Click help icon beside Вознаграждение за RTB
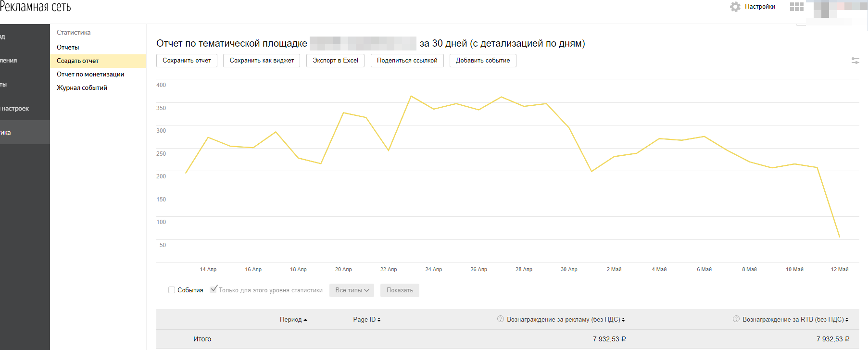The image size is (868, 350). coord(736,319)
